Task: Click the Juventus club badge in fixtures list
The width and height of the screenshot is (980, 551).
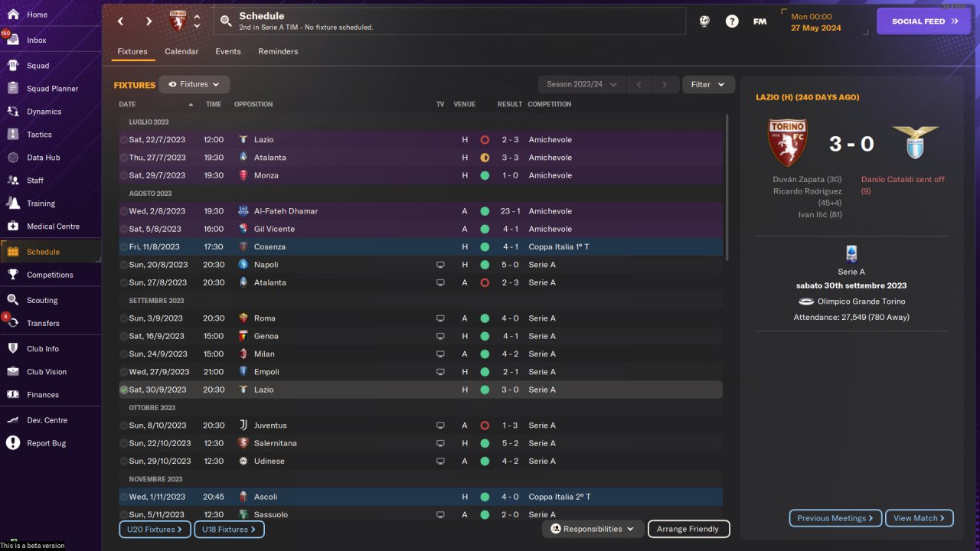Action: click(243, 425)
